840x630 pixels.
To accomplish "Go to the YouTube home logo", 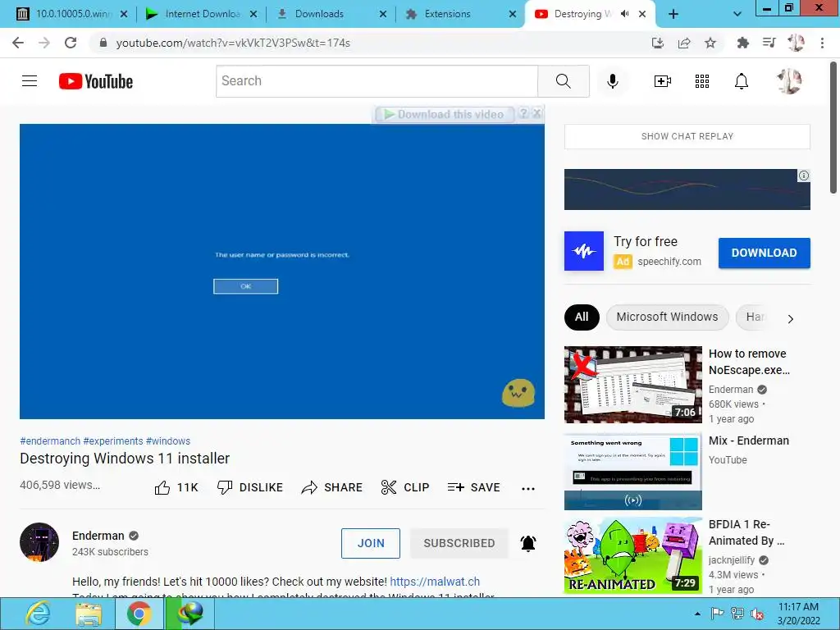I will click(96, 81).
